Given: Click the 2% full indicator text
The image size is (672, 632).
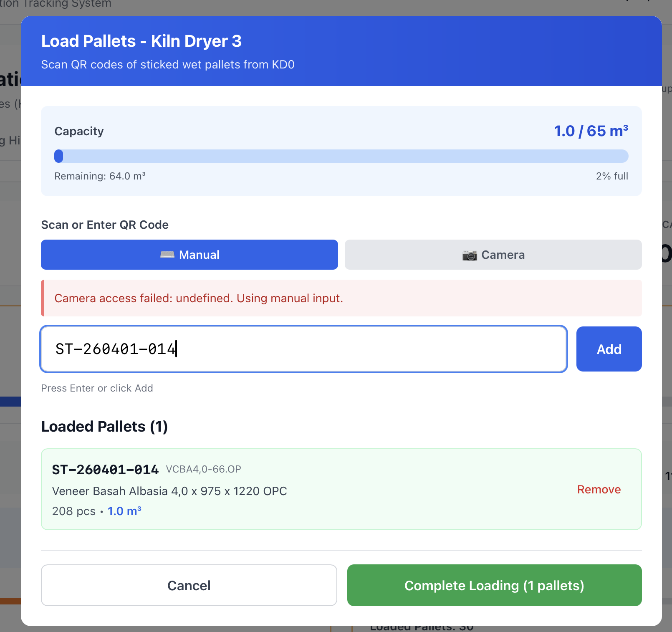Looking at the screenshot, I should tap(611, 176).
